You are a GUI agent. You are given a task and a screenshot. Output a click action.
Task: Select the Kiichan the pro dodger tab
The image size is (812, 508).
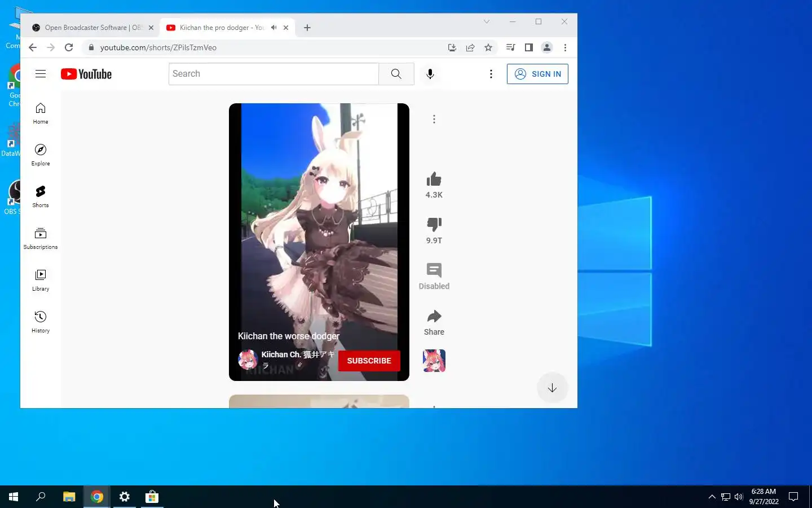point(222,28)
